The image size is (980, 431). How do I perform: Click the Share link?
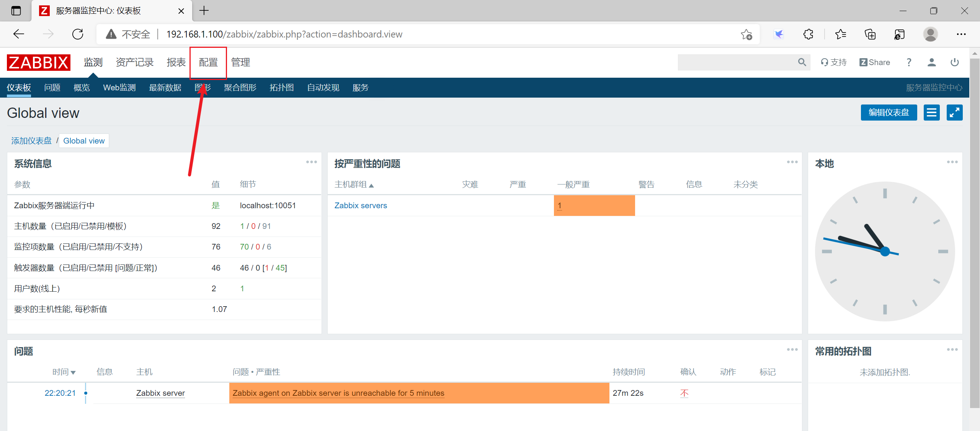point(875,62)
